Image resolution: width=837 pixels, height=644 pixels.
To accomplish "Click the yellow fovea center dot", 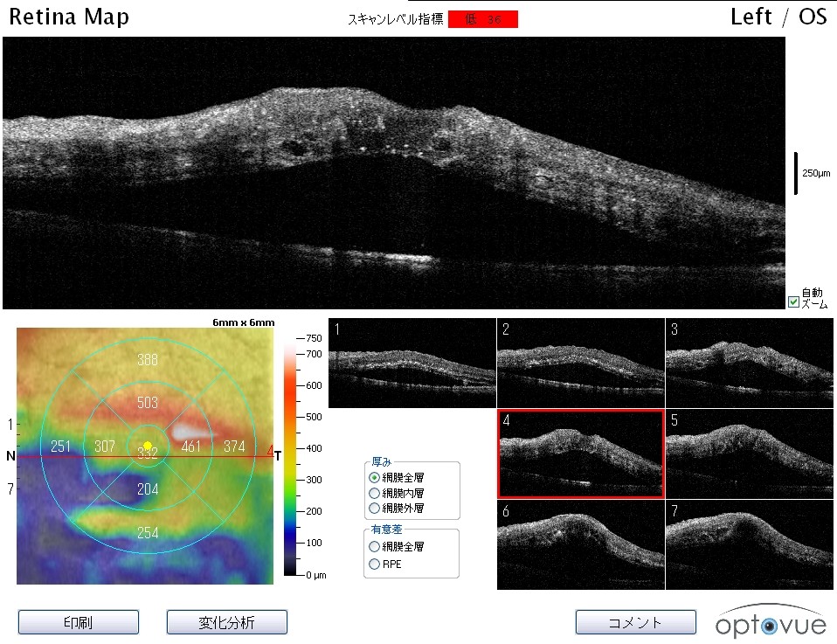I will (148, 446).
